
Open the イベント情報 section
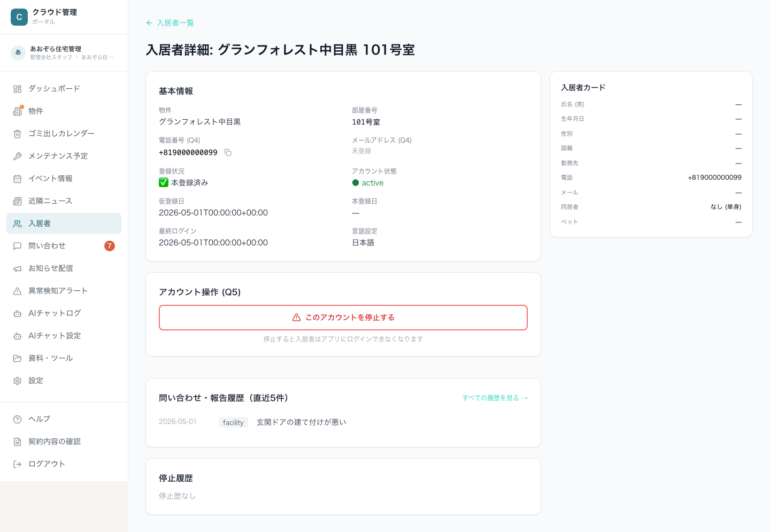click(x=64, y=179)
